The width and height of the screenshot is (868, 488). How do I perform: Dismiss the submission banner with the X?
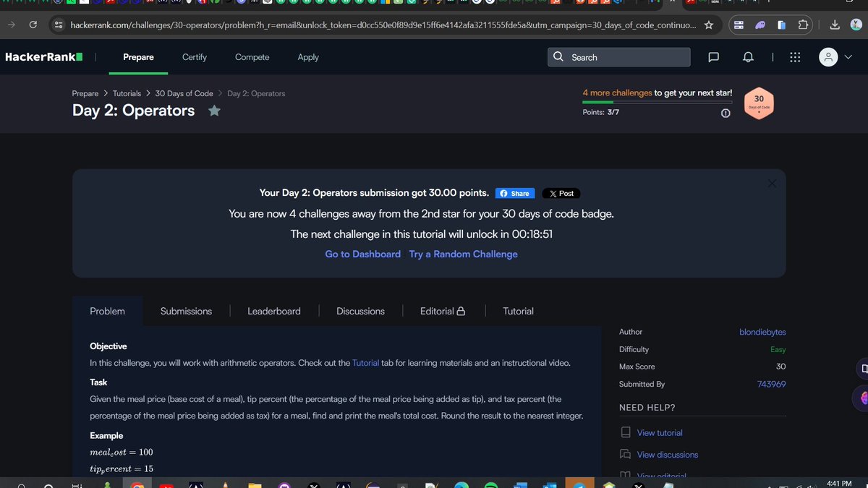click(x=772, y=184)
